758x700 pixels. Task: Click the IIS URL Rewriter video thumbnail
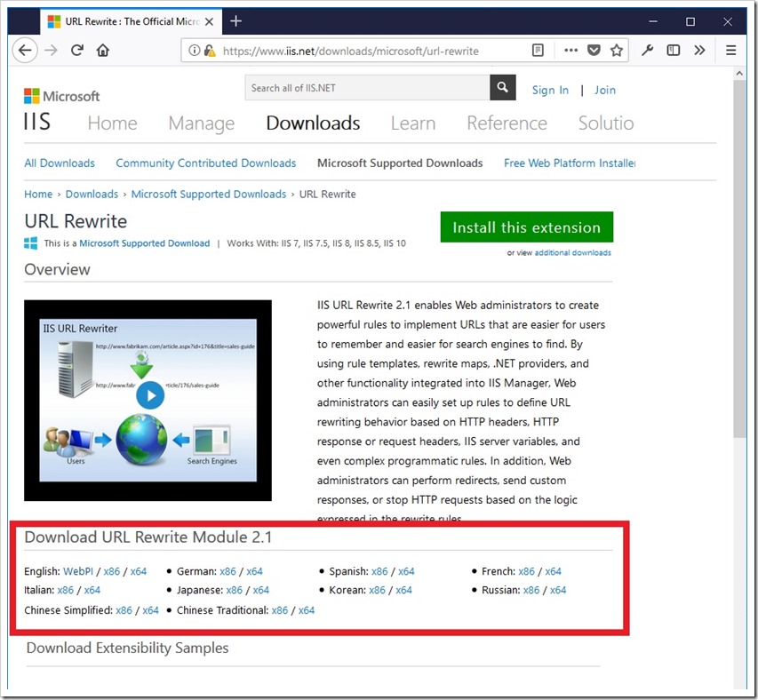click(x=148, y=401)
